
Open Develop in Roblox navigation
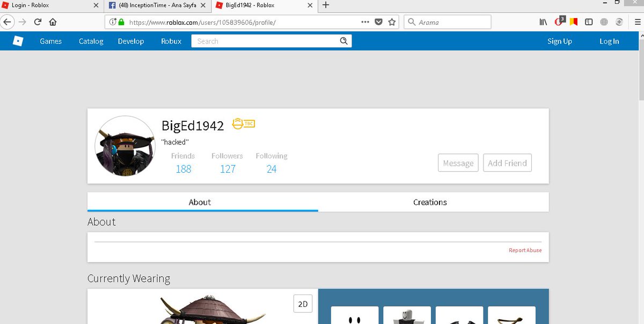(131, 41)
